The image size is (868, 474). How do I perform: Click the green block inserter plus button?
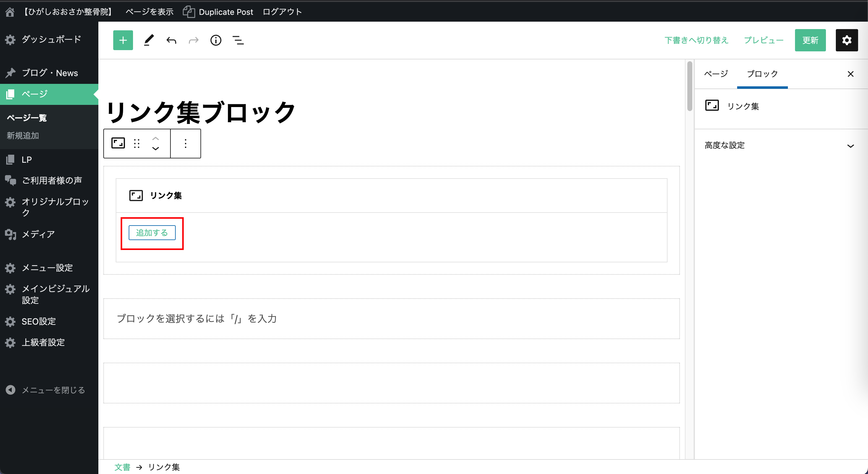[x=123, y=41]
